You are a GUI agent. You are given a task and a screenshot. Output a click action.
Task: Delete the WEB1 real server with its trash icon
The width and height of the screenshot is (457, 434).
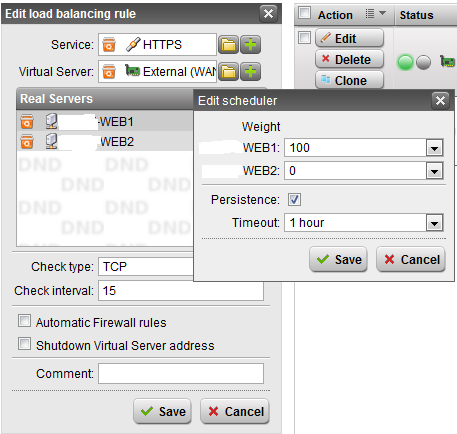27,122
